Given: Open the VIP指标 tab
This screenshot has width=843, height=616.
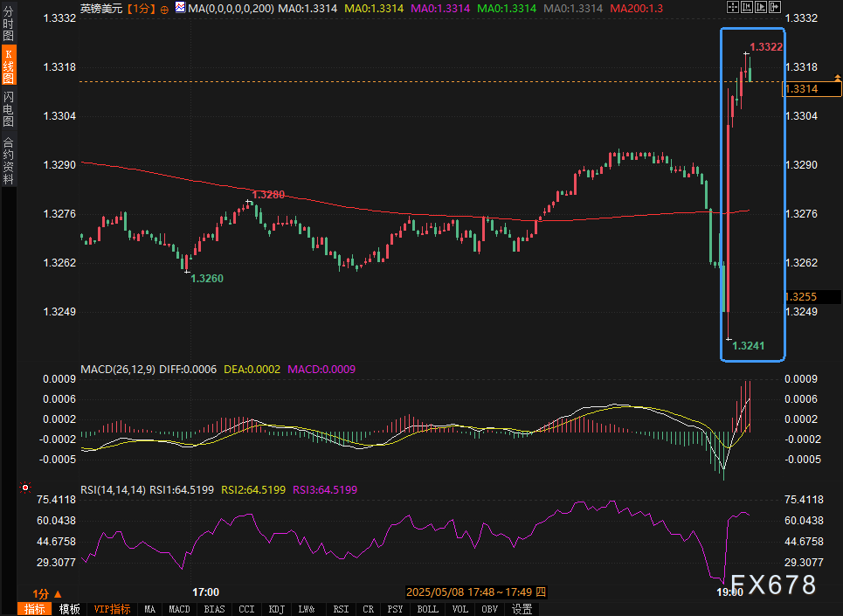Looking at the screenshot, I should (x=112, y=609).
